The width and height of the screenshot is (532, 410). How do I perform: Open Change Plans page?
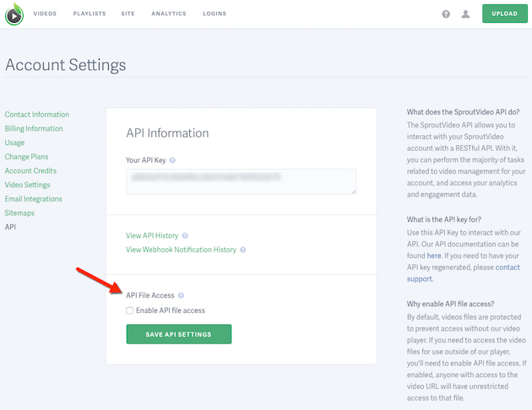(x=26, y=157)
